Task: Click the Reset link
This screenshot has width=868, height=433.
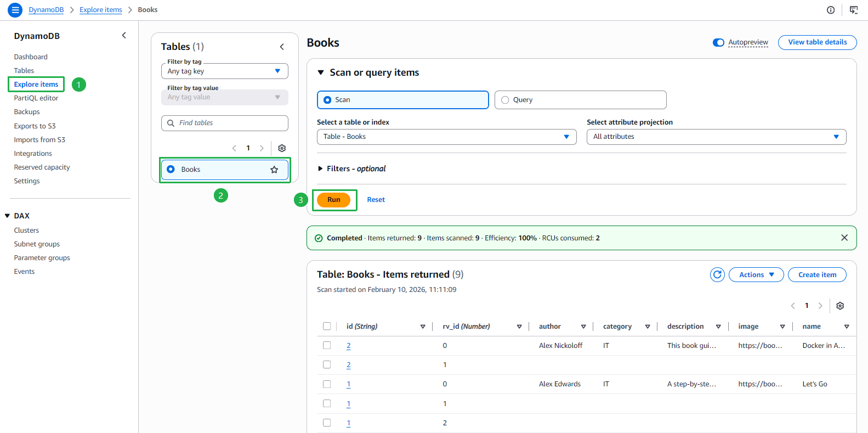Action: 376,200
